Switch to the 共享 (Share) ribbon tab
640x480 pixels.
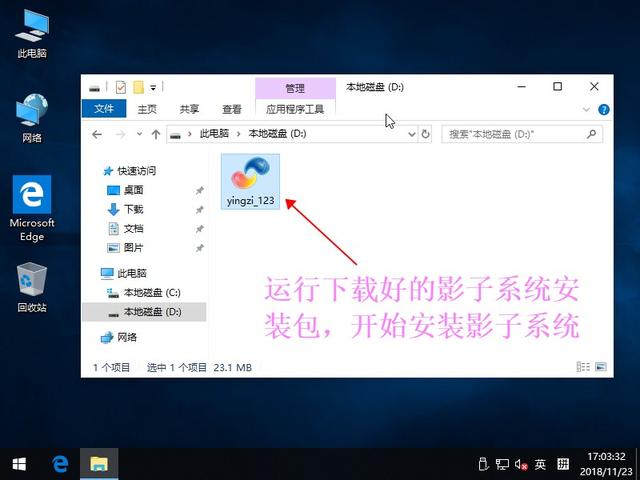tap(189, 109)
